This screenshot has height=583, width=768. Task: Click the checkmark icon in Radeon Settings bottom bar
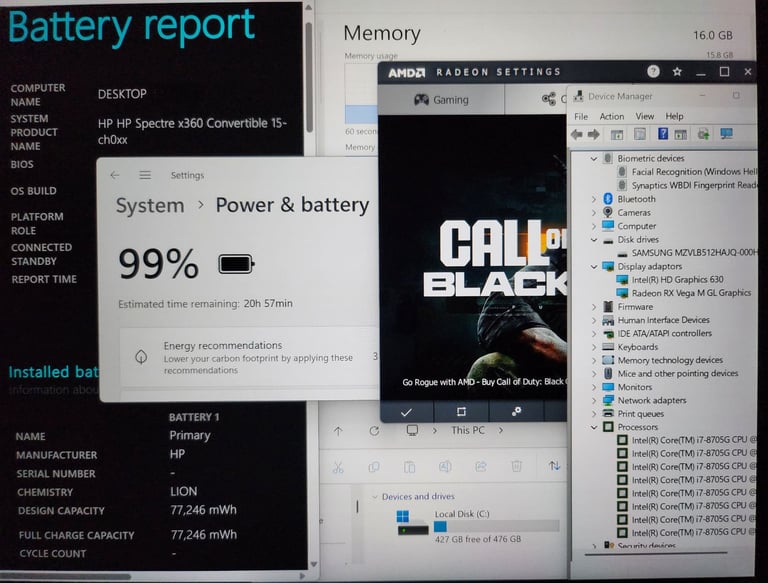[x=406, y=412]
